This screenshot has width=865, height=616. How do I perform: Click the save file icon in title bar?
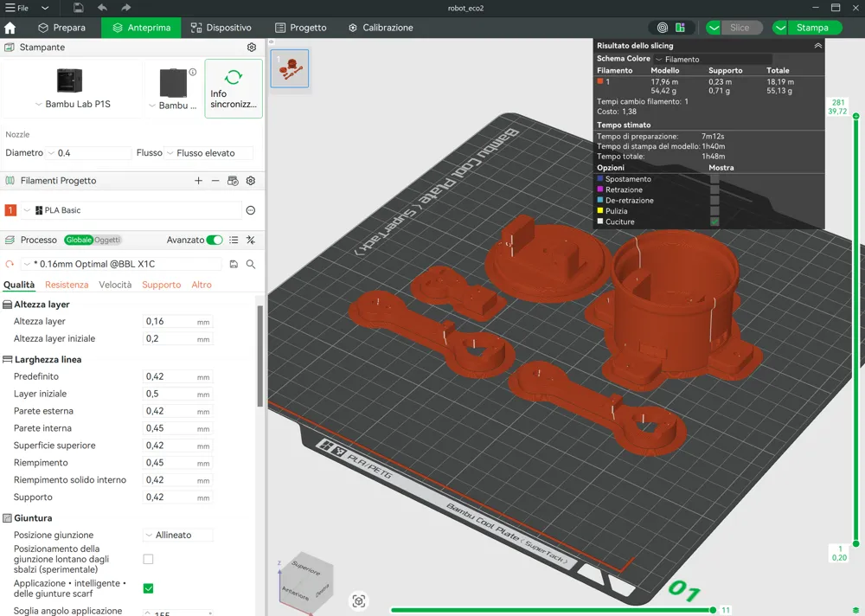(79, 8)
